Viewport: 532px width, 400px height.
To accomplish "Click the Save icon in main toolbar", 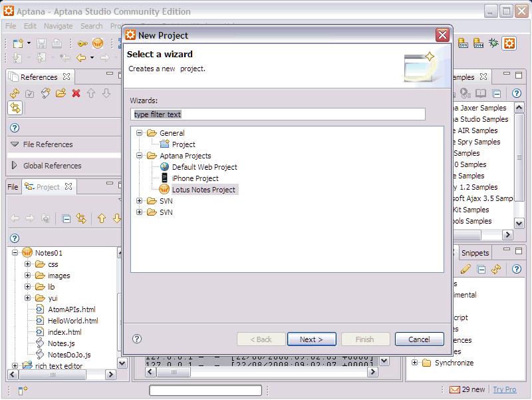I will tap(41, 43).
